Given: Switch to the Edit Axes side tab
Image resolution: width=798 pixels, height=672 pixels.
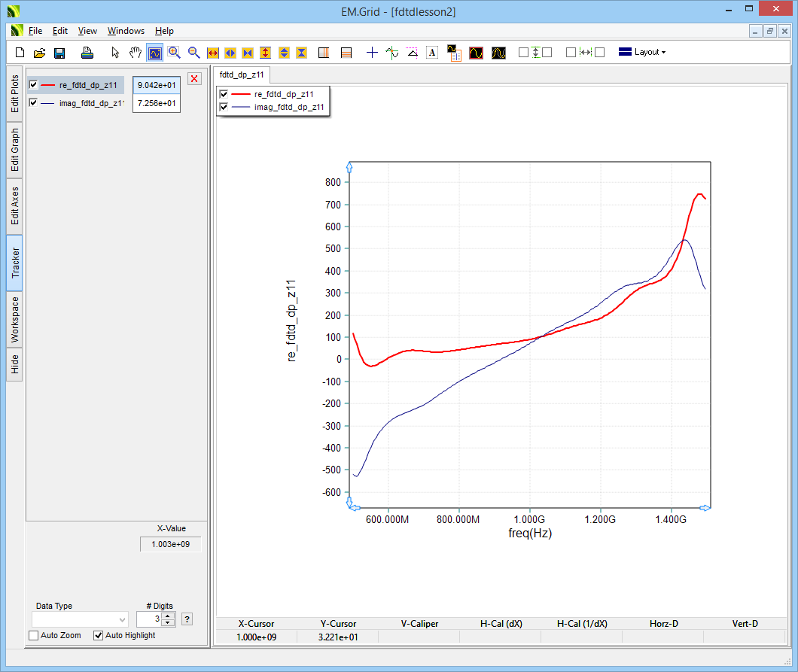Looking at the screenshot, I should (x=14, y=206).
